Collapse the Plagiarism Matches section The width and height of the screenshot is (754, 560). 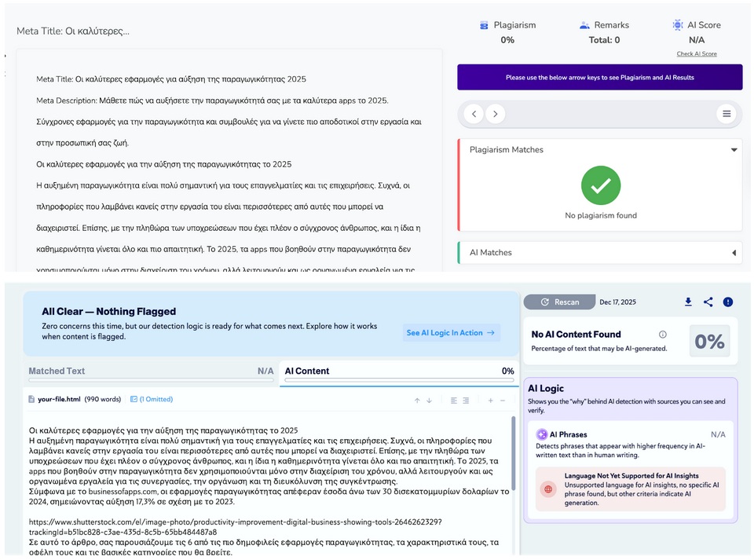click(734, 150)
